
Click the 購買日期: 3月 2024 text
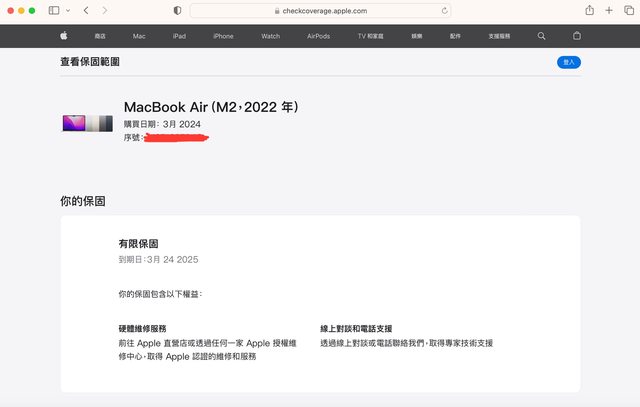click(162, 124)
